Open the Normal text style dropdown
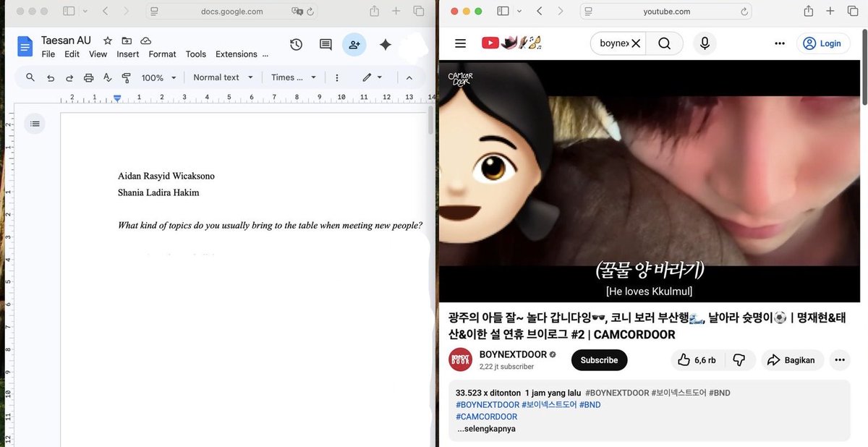The height and width of the screenshot is (447, 868). 223,77
